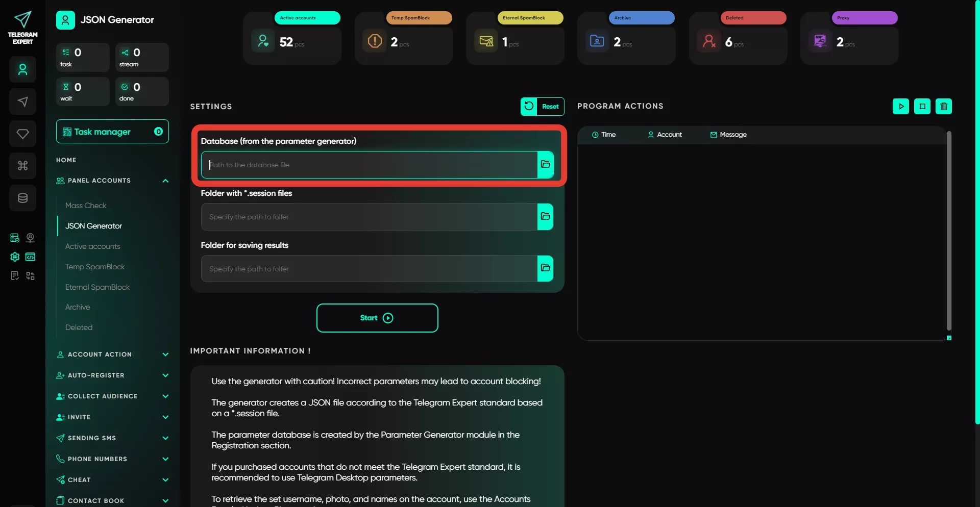The image size is (980, 507).
Task: Go to Home in the sidebar
Action: [x=66, y=160]
